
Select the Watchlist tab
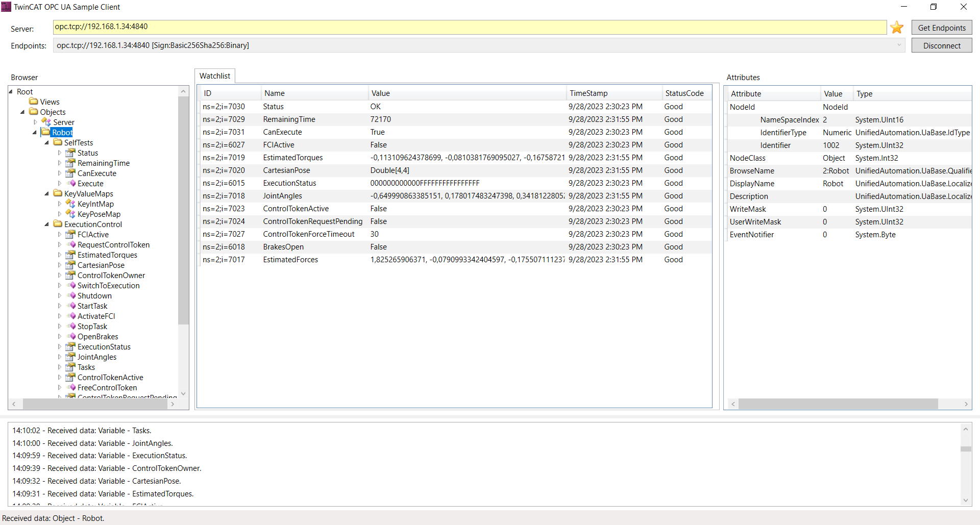pos(215,76)
